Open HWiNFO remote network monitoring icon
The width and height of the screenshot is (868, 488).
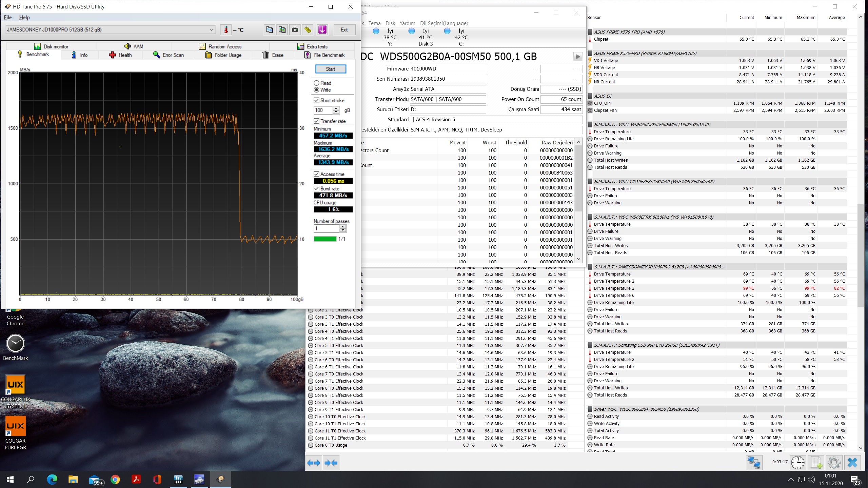pos(754,463)
